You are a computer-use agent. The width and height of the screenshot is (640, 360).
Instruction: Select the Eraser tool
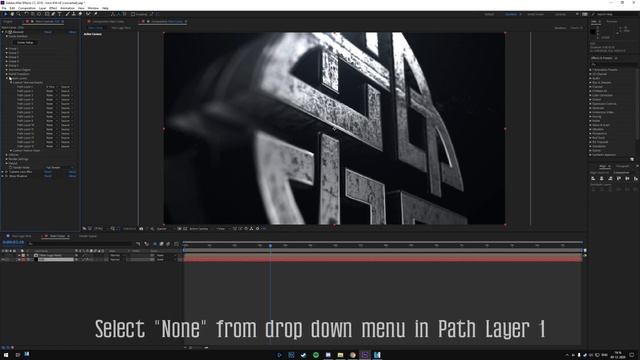tap(80, 14)
